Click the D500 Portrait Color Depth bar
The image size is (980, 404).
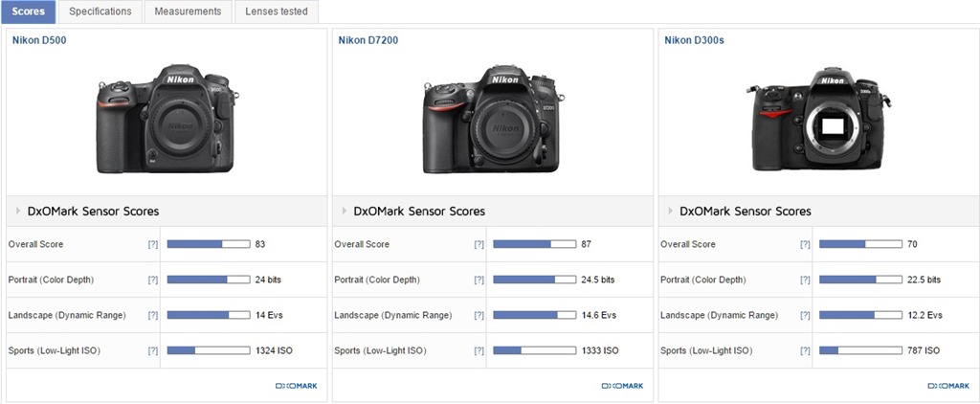tap(208, 281)
